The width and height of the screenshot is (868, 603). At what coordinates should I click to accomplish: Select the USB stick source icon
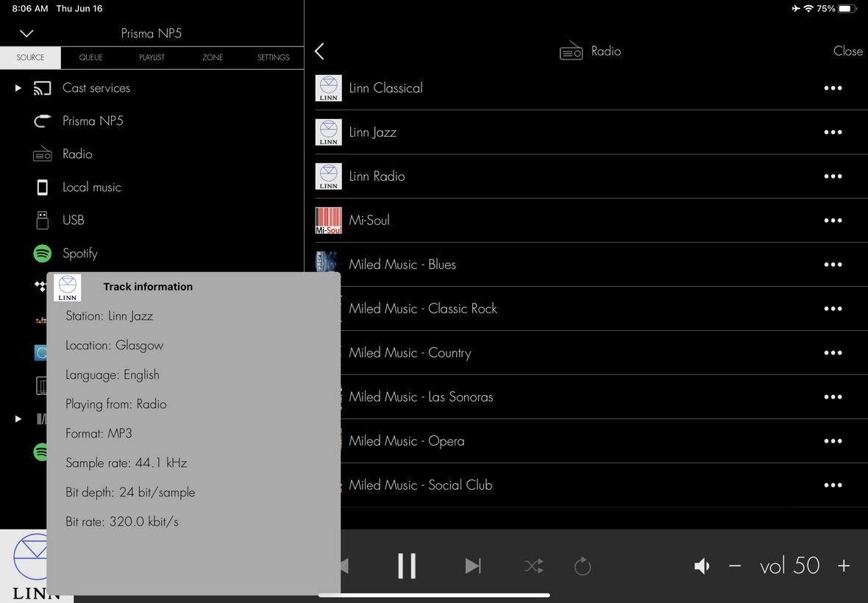42,220
